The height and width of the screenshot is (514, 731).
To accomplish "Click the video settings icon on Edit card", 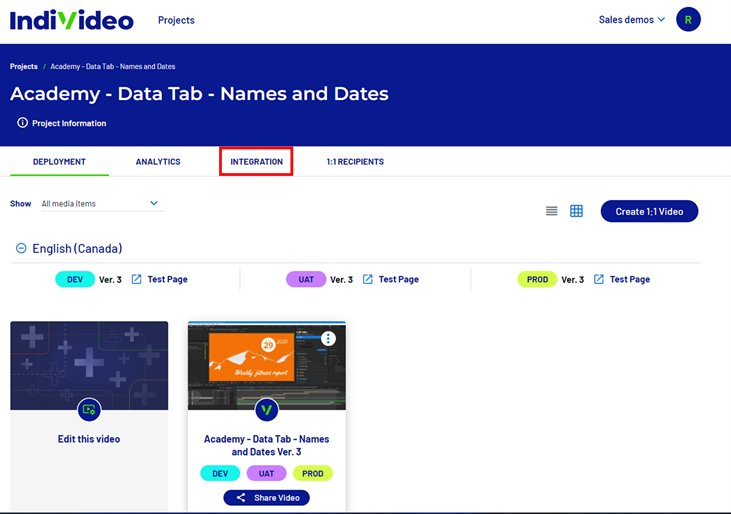I will 89,410.
